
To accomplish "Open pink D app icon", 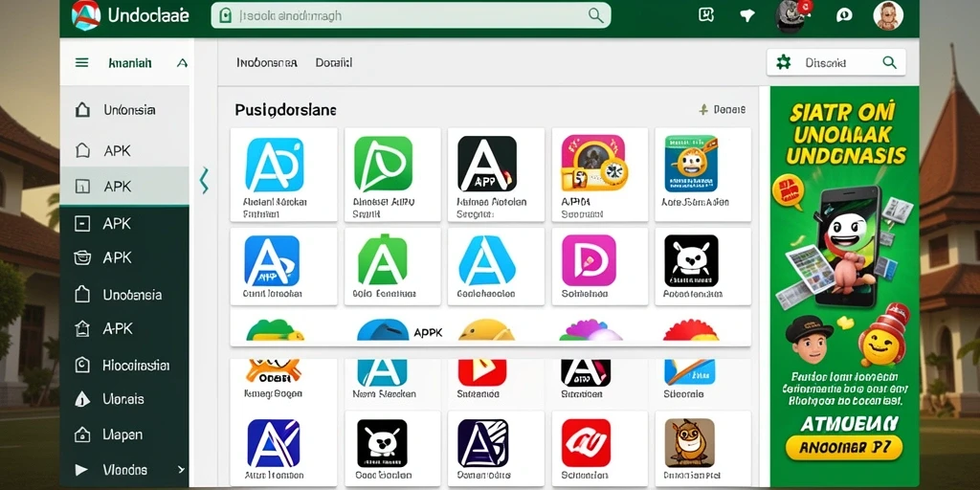I will coord(589,260).
